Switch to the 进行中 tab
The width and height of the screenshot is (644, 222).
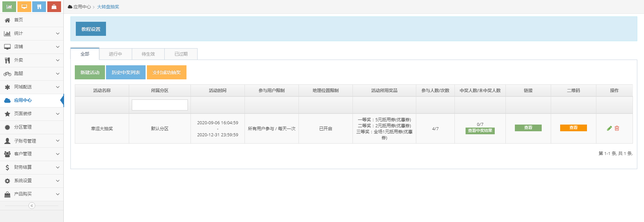pos(115,54)
